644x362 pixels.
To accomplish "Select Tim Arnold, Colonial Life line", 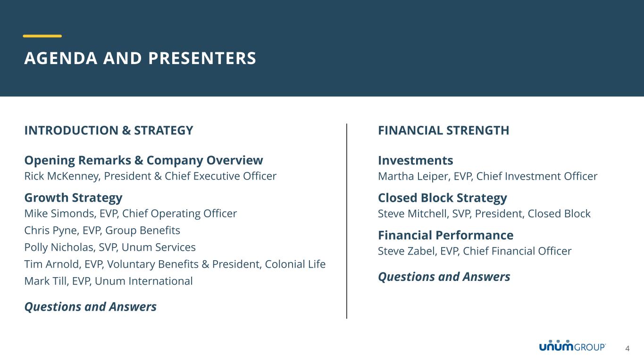I will (175, 264).
